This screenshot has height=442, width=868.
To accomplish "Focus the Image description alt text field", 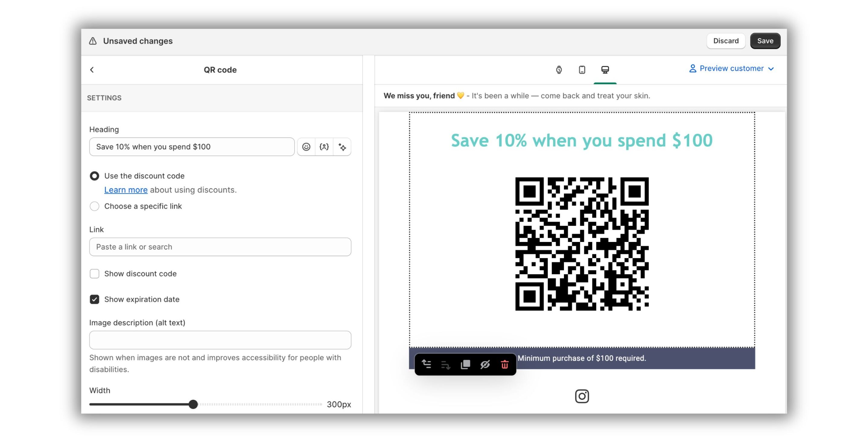I will 220,340.
